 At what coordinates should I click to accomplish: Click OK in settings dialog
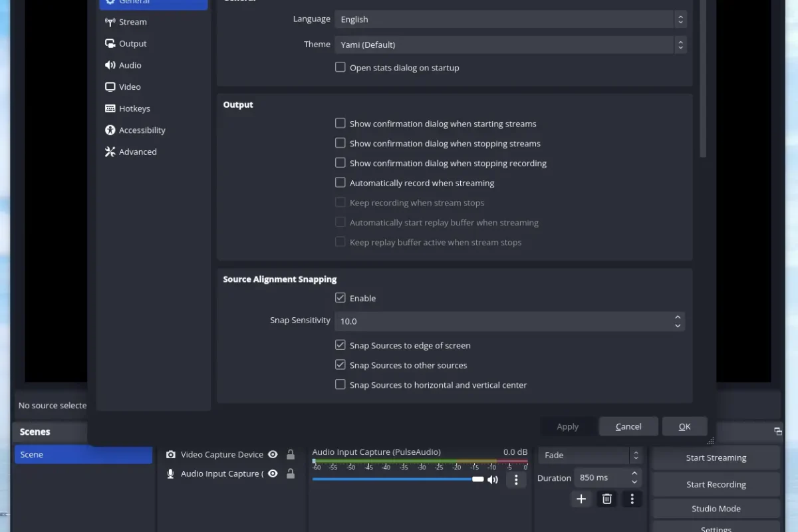click(684, 426)
